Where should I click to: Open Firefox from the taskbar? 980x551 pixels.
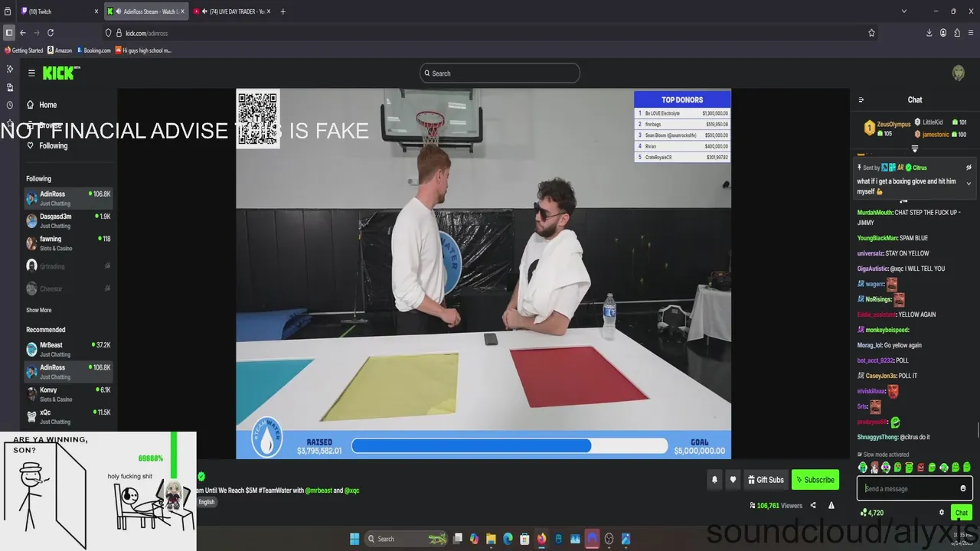tap(541, 539)
